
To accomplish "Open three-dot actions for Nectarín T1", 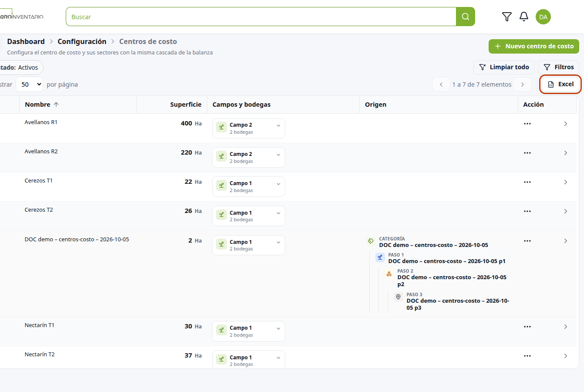I will pyautogui.click(x=527, y=327).
